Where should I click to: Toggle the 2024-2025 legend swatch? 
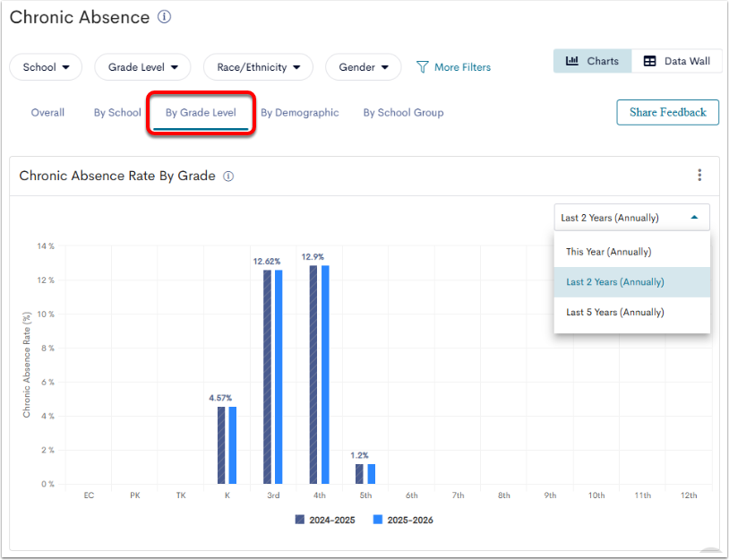[x=300, y=520]
